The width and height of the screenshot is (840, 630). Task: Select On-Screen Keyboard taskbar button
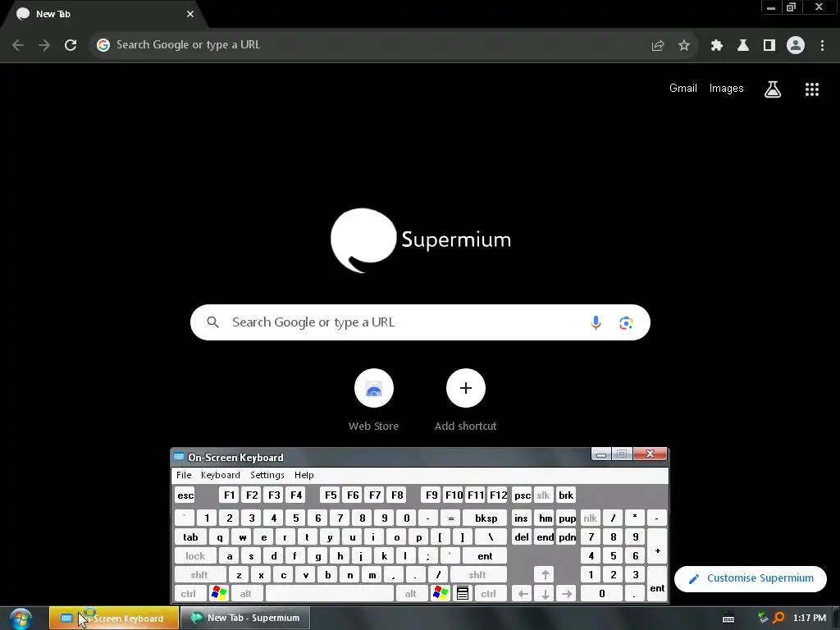click(114, 618)
